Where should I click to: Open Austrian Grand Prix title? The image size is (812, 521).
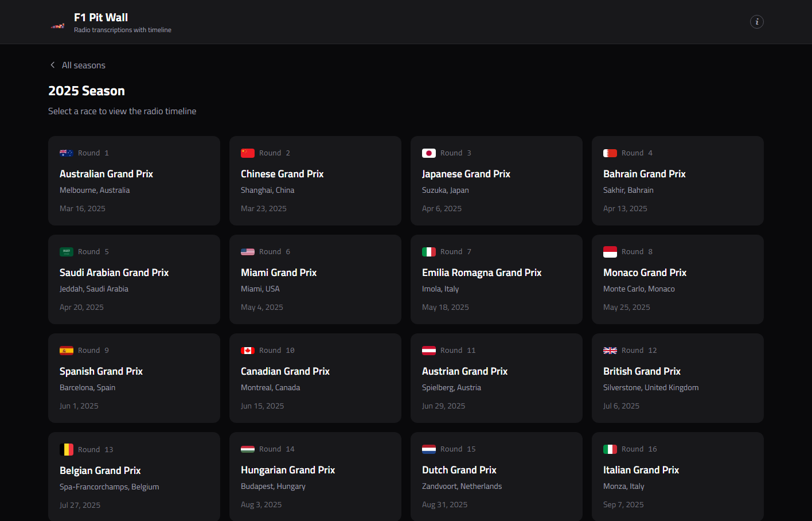click(464, 371)
